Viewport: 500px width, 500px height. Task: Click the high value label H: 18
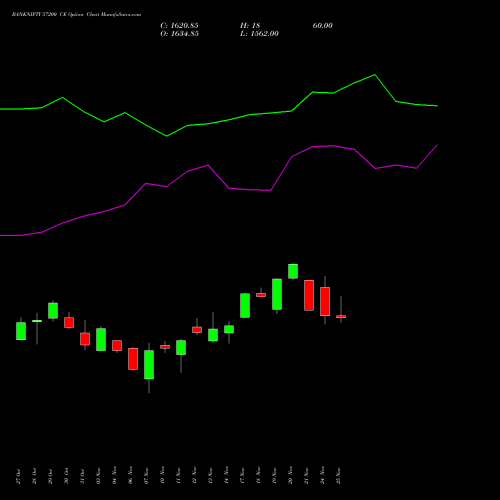(250, 26)
